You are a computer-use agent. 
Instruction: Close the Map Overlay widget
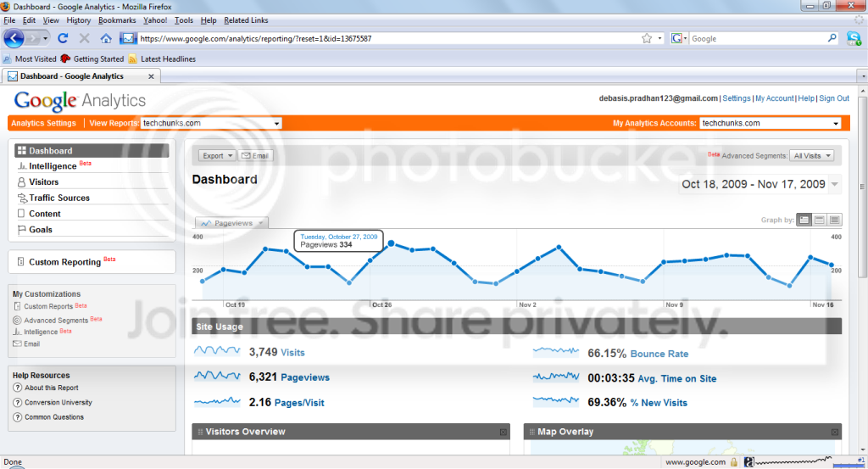click(x=834, y=432)
